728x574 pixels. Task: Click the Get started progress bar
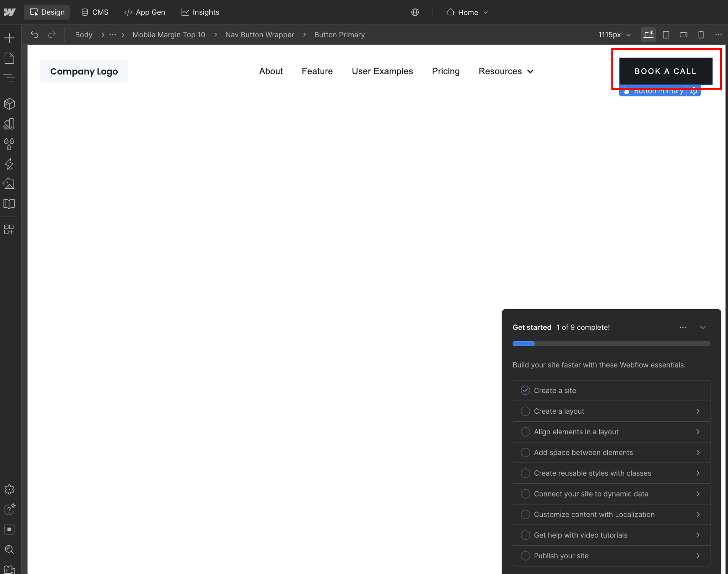point(611,344)
